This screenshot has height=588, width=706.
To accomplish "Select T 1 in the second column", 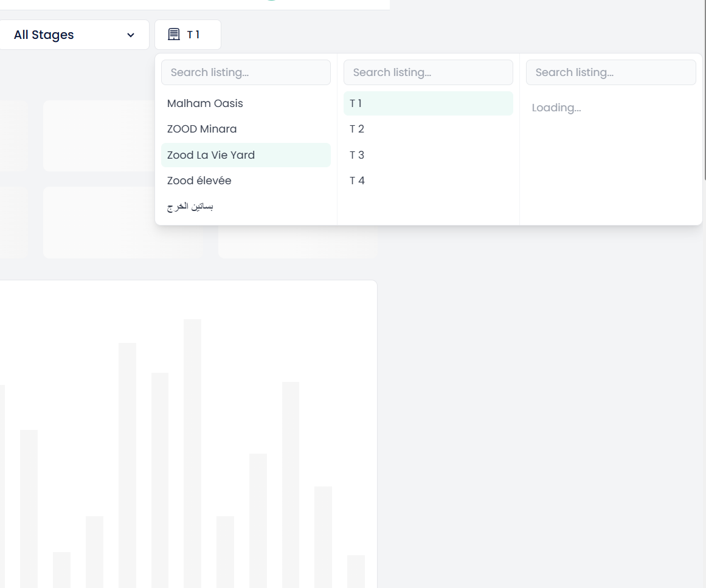I will pyautogui.click(x=428, y=103).
